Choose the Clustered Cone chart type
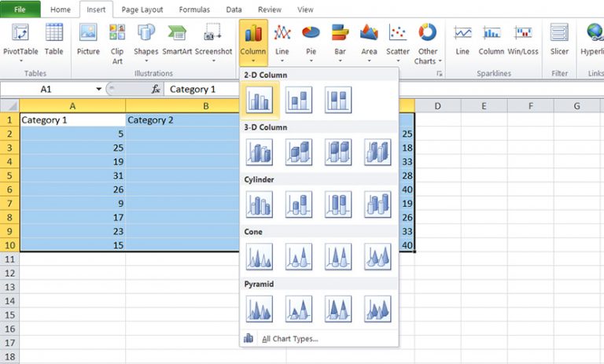The height and width of the screenshot is (364, 604). (x=259, y=256)
